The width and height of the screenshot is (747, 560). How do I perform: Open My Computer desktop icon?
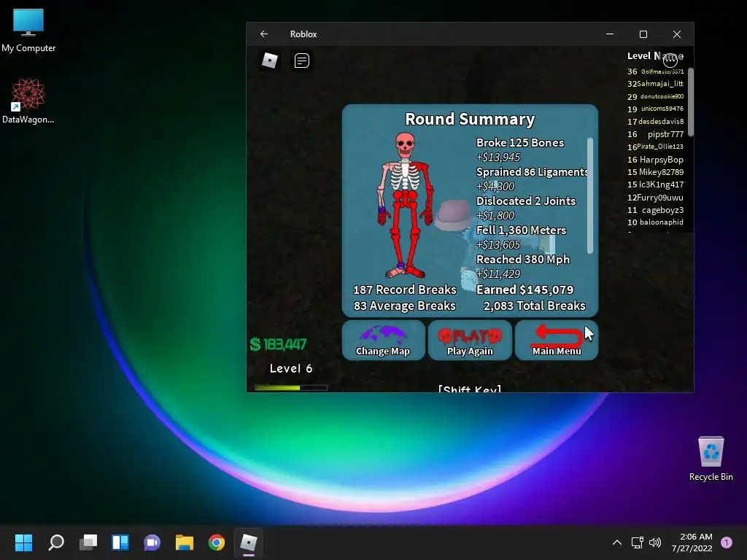[x=28, y=31]
